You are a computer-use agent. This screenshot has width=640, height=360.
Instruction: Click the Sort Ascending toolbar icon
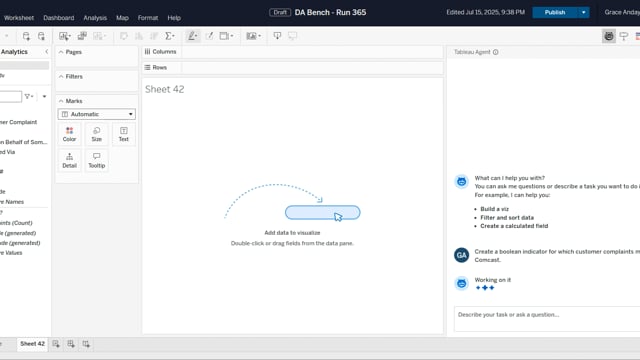139,36
